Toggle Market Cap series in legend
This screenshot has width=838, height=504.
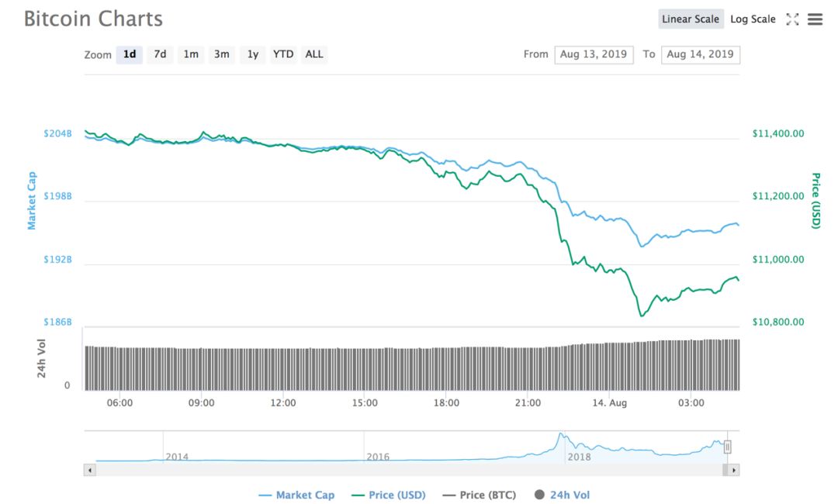pyautogui.click(x=296, y=495)
